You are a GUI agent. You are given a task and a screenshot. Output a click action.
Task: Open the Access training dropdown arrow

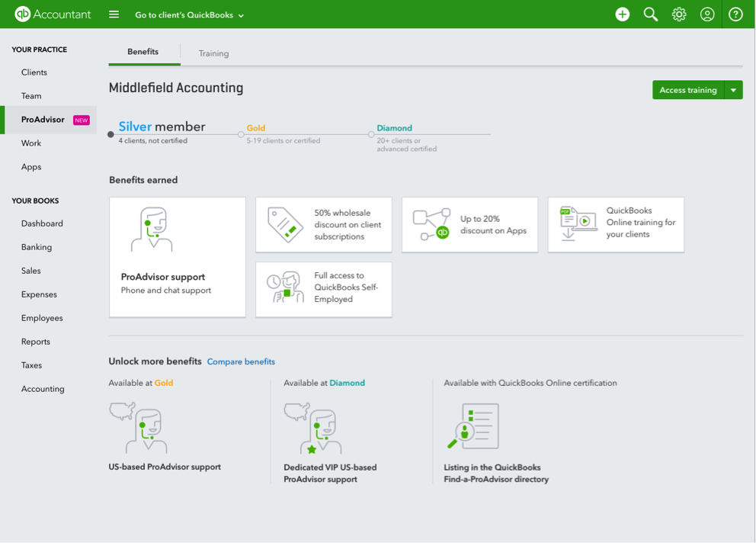pyautogui.click(x=734, y=89)
